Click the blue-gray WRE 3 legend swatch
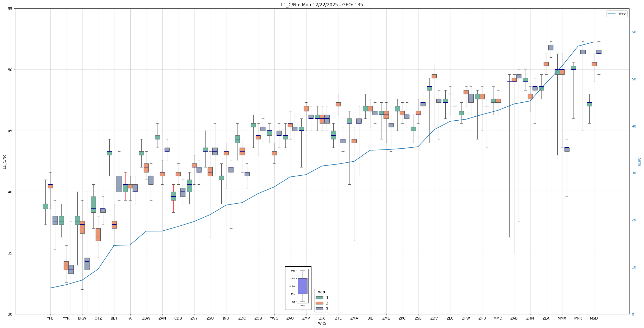This screenshot has width=644, height=328. (319, 309)
